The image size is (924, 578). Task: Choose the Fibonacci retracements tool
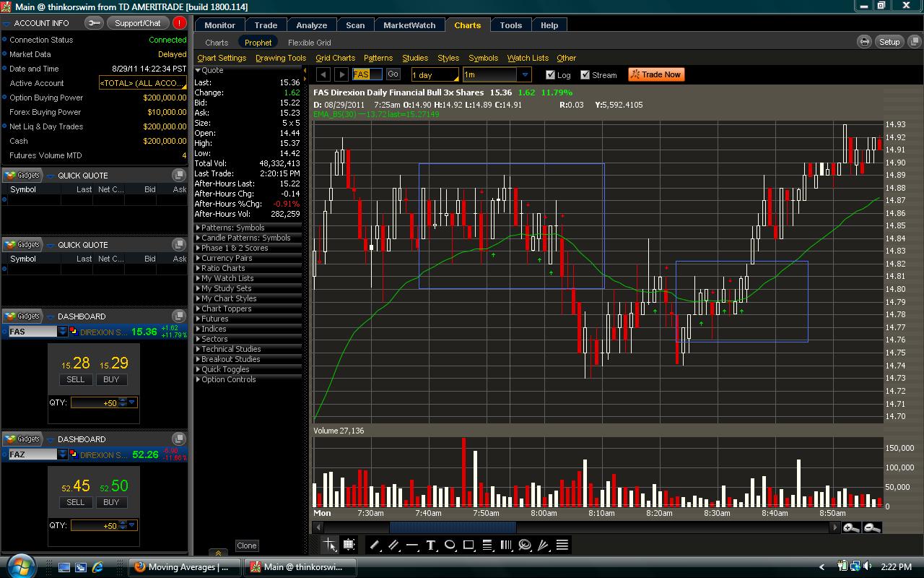(x=487, y=545)
